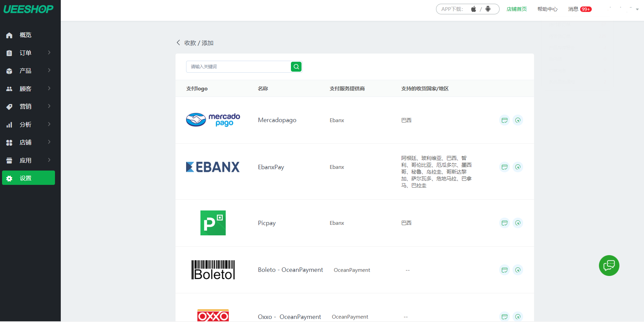Click the 名称 column header
This screenshot has height=322, width=644.
click(263, 89)
